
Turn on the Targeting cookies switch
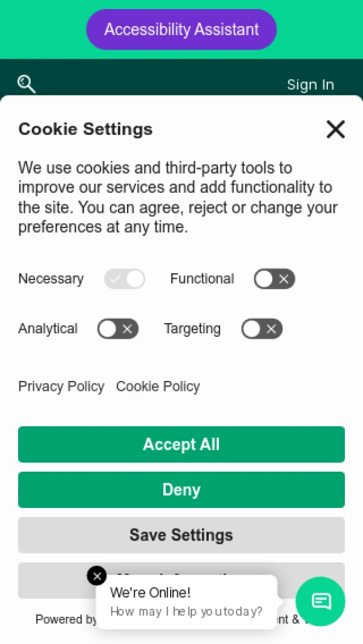point(262,329)
